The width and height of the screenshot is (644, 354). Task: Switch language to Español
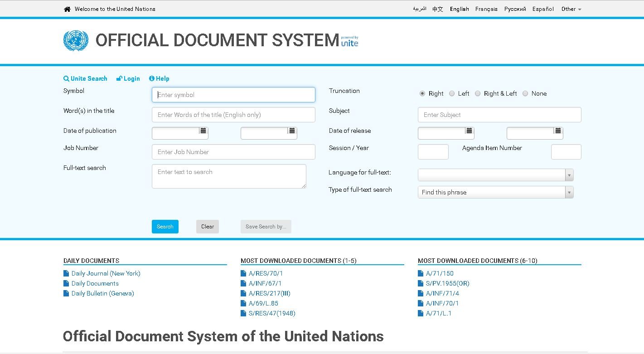click(x=543, y=9)
